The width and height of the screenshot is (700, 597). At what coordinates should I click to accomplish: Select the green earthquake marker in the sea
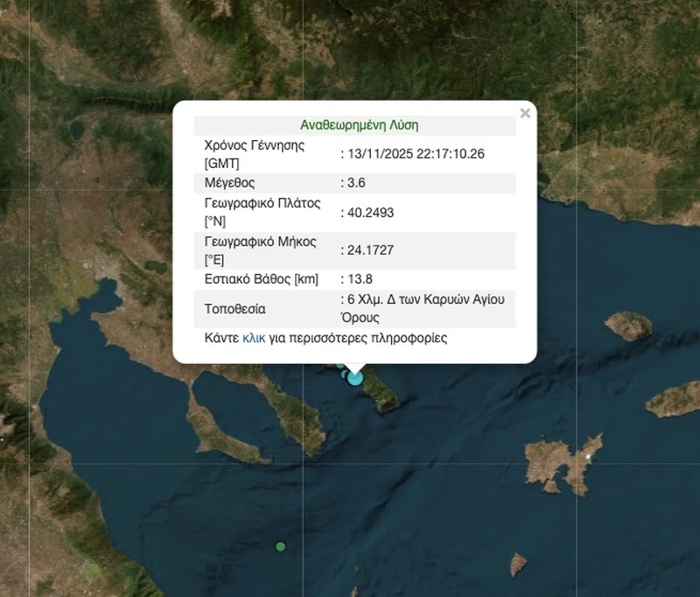(x=280, y=546)
